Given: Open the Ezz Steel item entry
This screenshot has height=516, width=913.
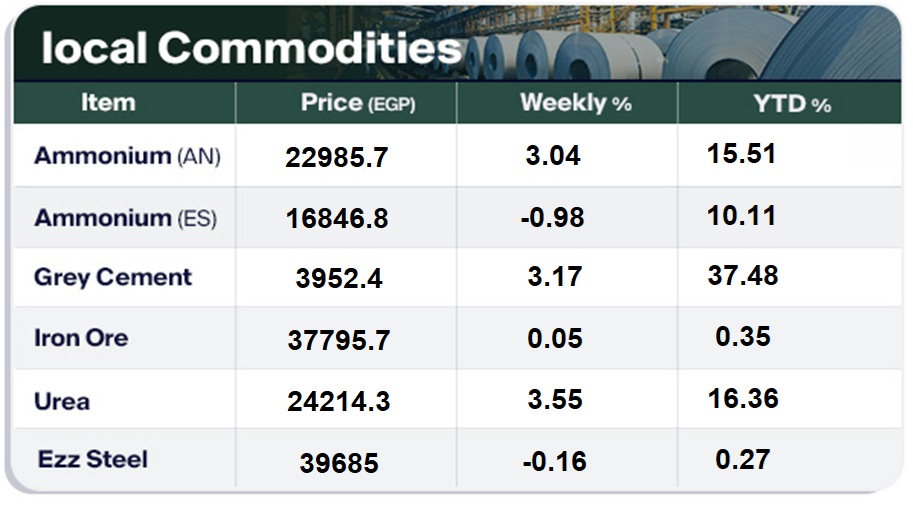Looking at the screenshot, I should pyautogui.click(x=93, y=460).
